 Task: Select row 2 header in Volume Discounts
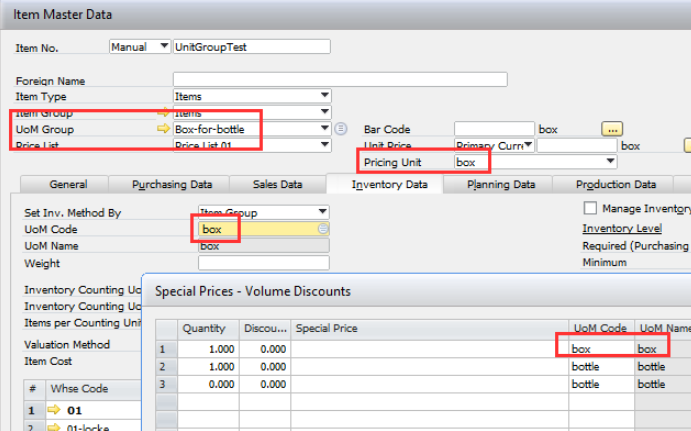click(x=163, y=366)
